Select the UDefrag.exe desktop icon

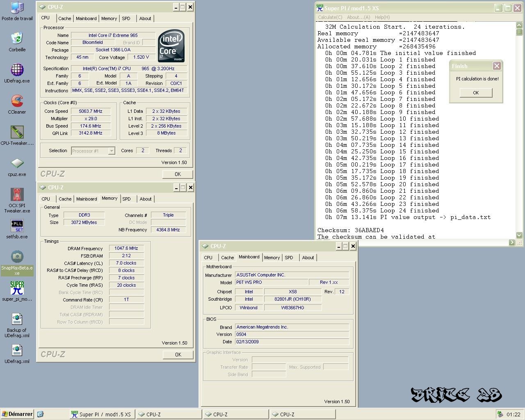click(17, 70)
